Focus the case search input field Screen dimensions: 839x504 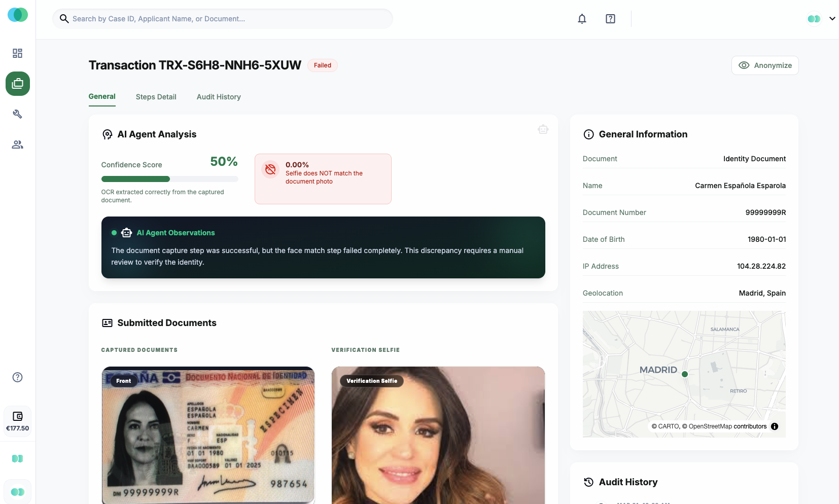pyautogui.click(x=223, y=19)
